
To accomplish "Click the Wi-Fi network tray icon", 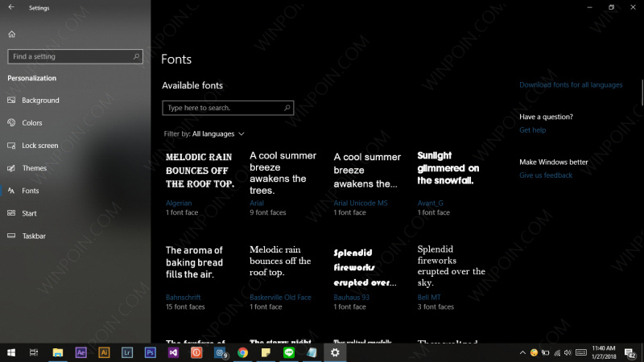I will tap(557, 352).
